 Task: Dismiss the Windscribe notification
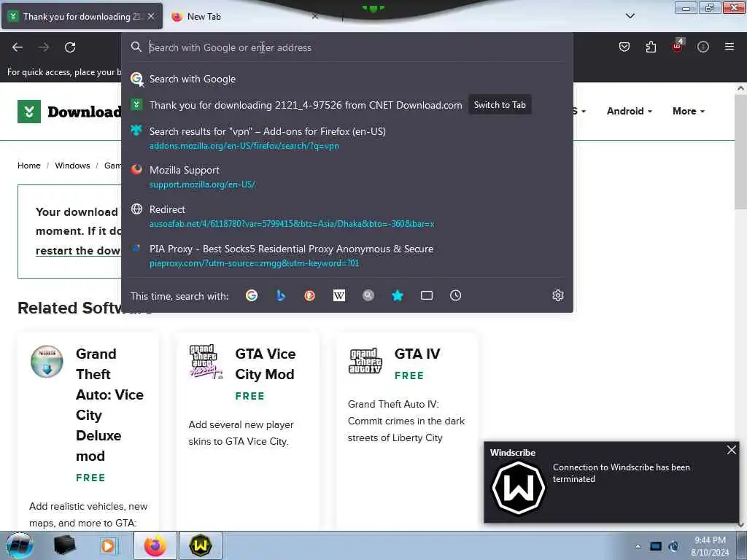(732, 450)
